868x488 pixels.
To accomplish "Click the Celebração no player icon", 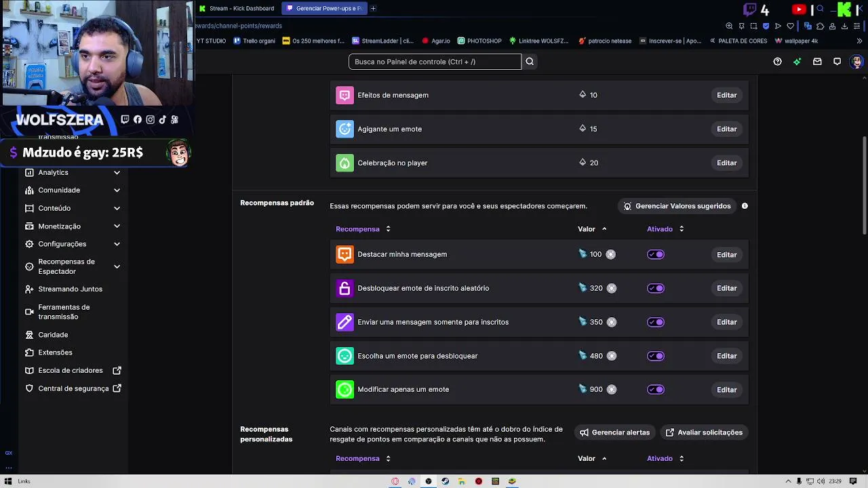I will (x=344, y=163).
